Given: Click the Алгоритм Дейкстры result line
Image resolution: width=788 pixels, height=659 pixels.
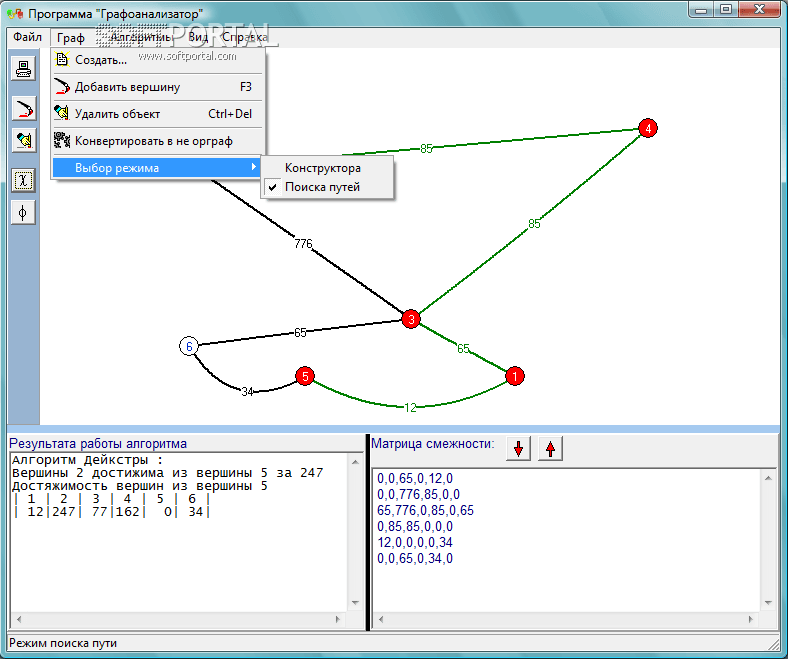Looking at the screenshot, I should click(87, 460).
